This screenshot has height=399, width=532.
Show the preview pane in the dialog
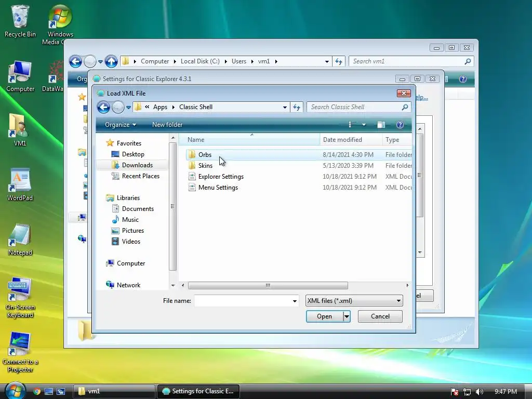(381, 125)
